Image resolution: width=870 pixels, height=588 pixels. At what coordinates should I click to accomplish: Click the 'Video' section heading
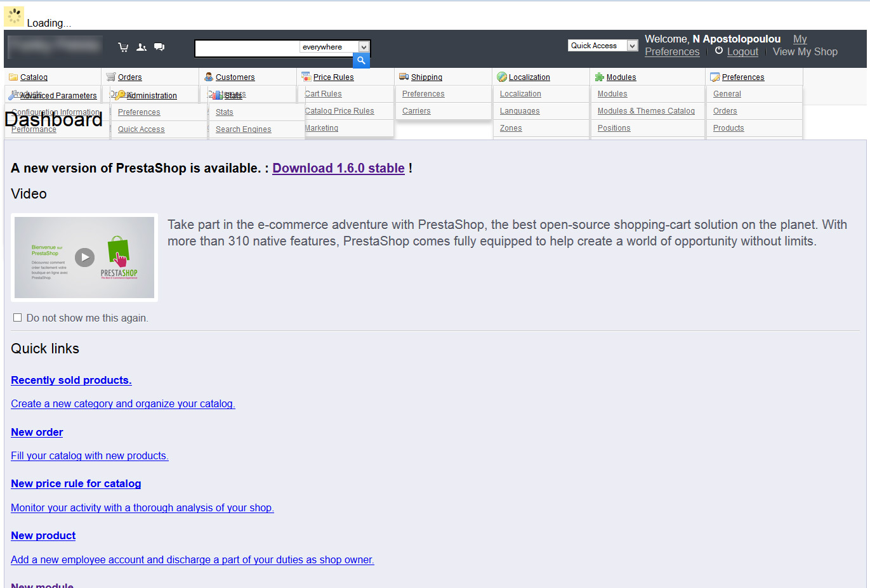coord(29,193)
